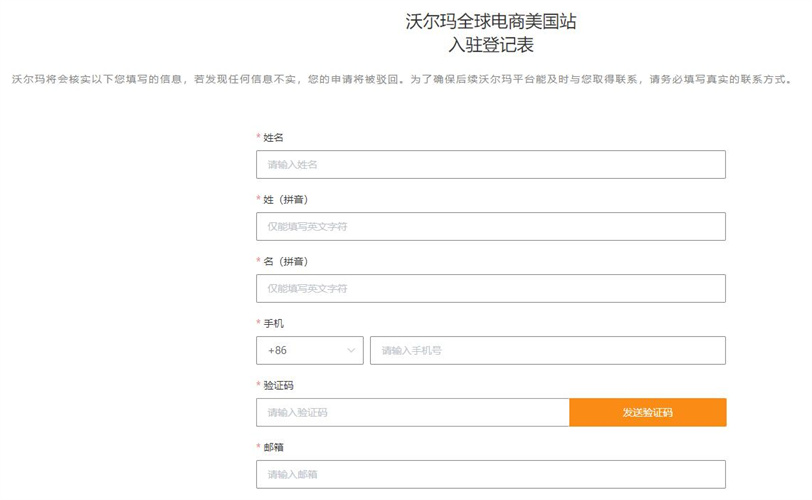Image resolution: width=812 pixels, height=500 pixels.
Task: Click the 名（拼音） field label
Action: click(x=285, y=261)
